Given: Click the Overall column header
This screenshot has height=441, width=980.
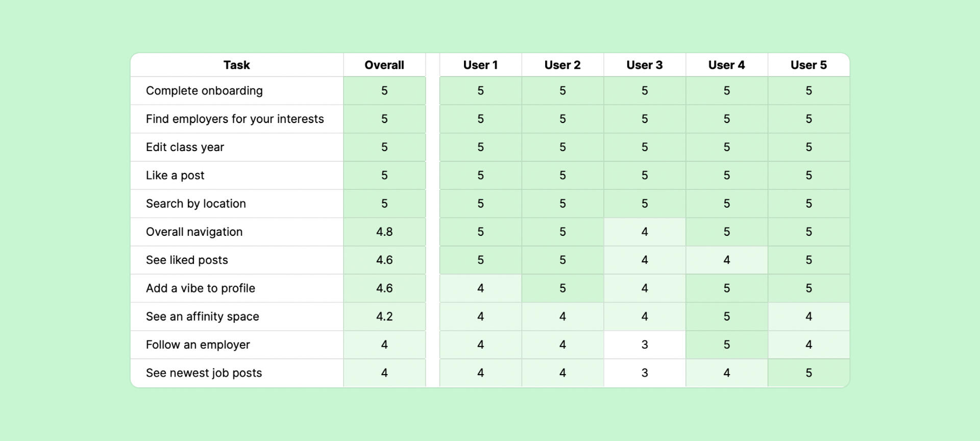Looking at the screenshot, I should [384, 65].
